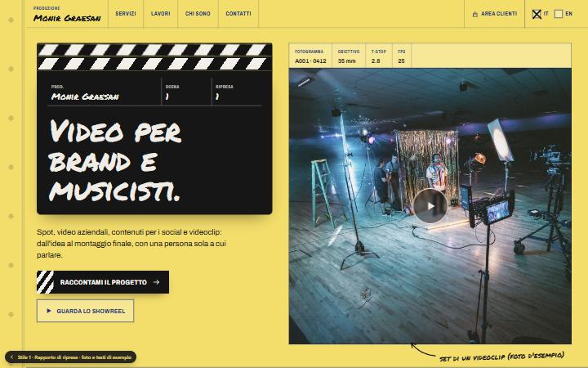This screenshot has width=588, height=368.
Task: Click the Raccontami il progetto button
Action: coord(103,282)
